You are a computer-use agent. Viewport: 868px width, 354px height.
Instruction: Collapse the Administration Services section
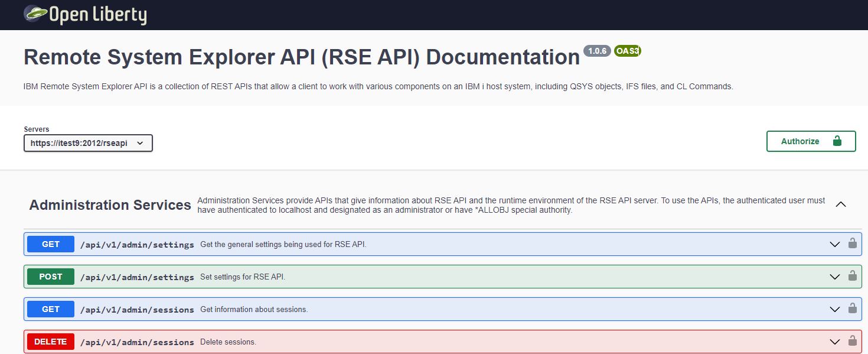[x=841, y=204]
